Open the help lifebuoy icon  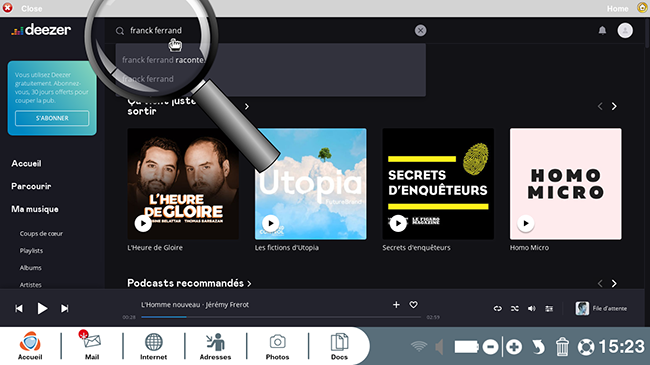click(x=586, y=347)
